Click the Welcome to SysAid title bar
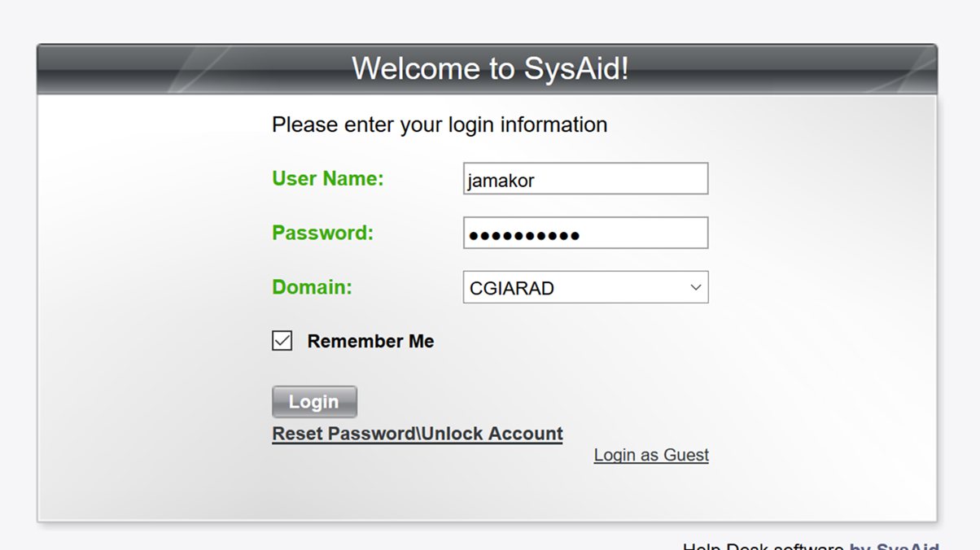The image size is (980, 550). [x=490, y=68]
